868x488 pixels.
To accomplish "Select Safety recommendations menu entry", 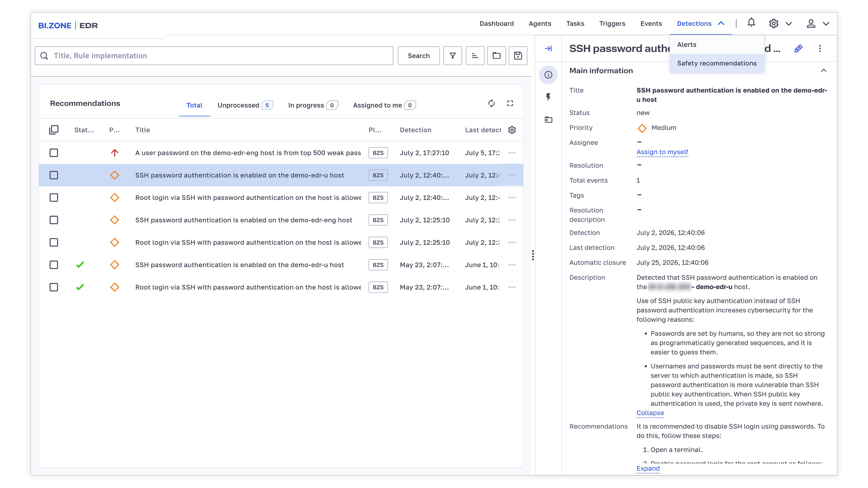I will click(x=717, y=63).
